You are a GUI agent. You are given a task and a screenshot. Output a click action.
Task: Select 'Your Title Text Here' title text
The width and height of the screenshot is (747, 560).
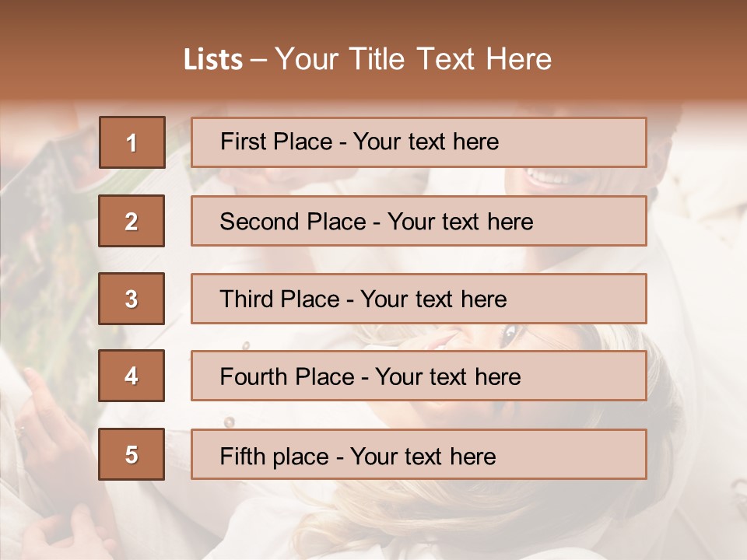(x=413, y=59)
